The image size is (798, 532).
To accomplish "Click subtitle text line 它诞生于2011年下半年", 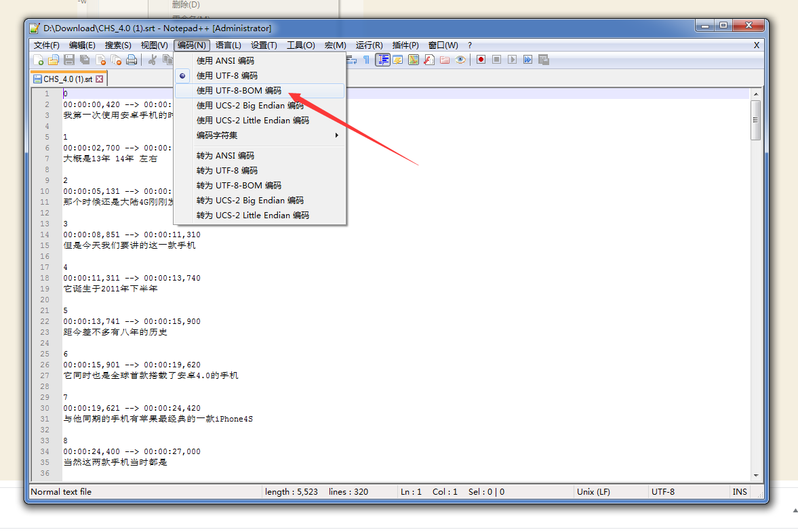I will point(111,289).
